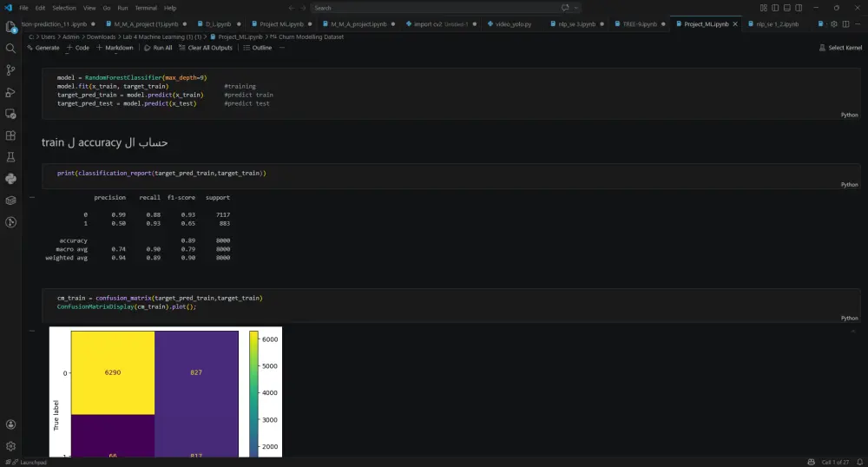Click Select Kernel
Viewport: 868px width, 467px height.
840,48
